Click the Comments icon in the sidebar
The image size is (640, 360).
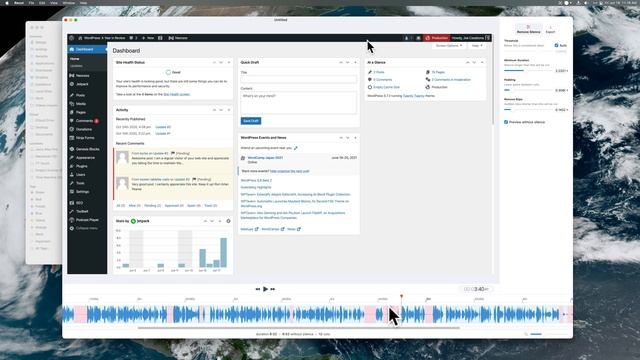(x=72, y=121)
